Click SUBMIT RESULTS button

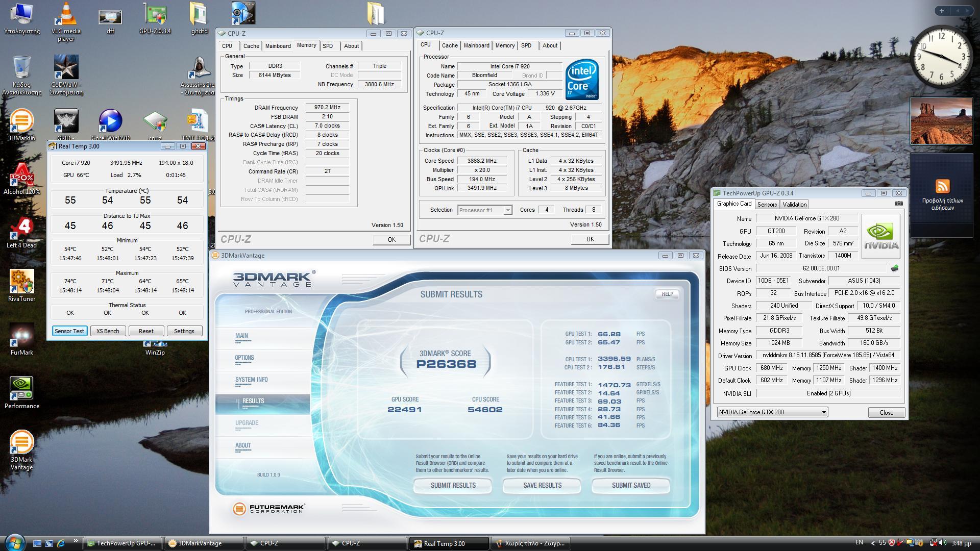453,486
